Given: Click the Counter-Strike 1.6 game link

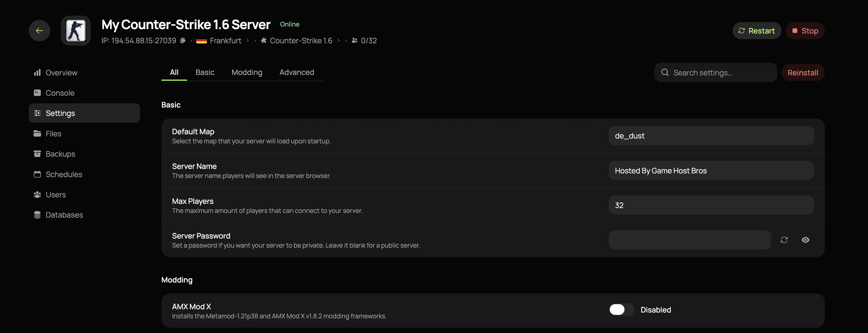Looking at the screenshot, I should [301, 40].
